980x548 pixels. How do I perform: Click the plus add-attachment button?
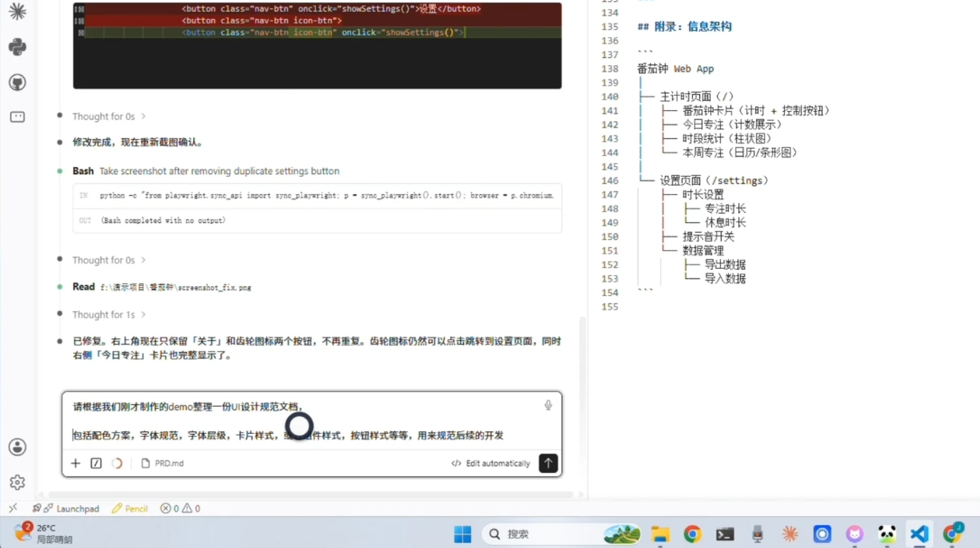pos(76,463)
